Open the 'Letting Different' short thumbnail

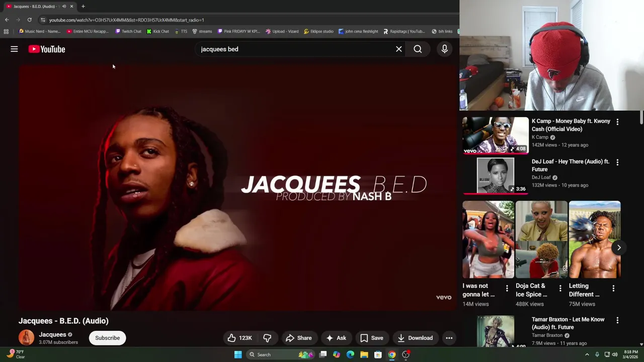point(595,239)
